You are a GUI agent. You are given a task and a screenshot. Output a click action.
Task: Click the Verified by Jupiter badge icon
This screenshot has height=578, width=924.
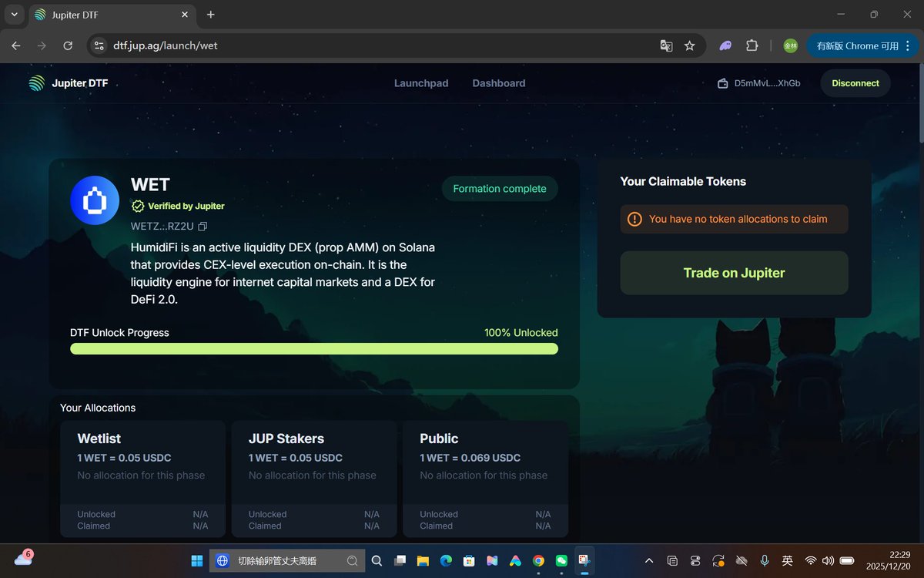(x=138, y=206)
